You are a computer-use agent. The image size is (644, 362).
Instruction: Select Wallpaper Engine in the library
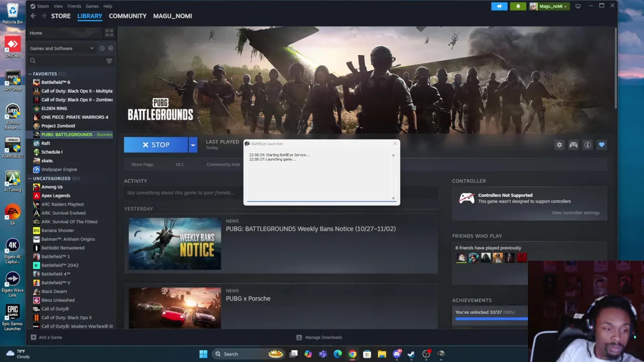(59, 169)
